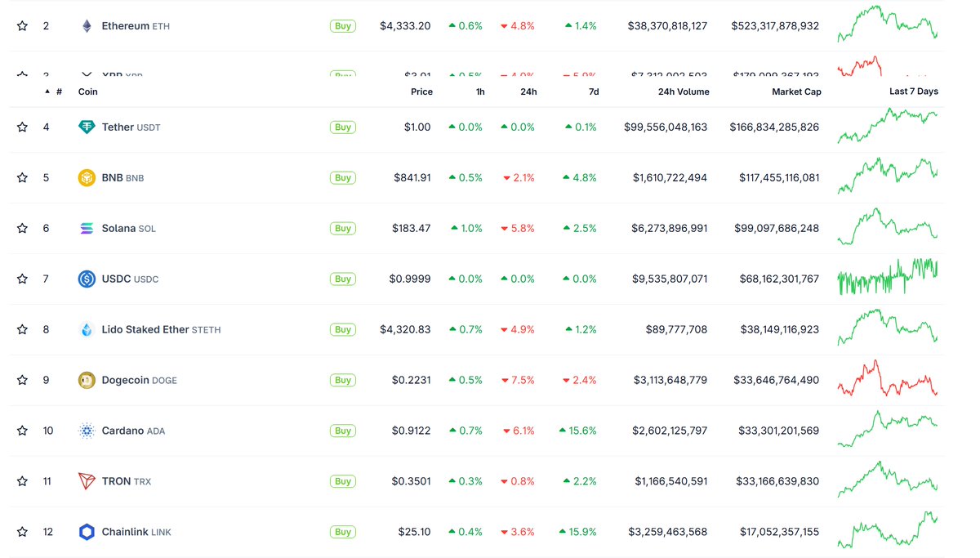This screenshot has width=980, height=558.
Task: Click the TRON TRX coin name
Action: pyautogui.click(x=127, y=481)
